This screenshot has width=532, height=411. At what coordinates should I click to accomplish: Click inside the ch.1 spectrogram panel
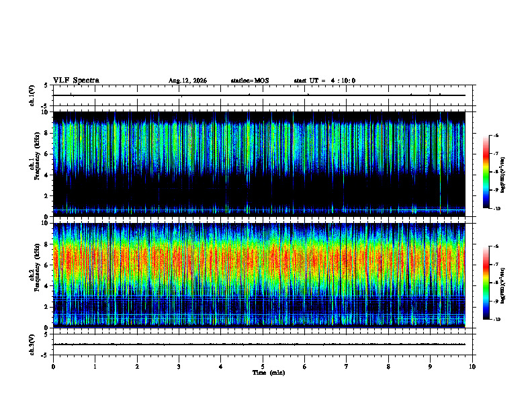259,164
